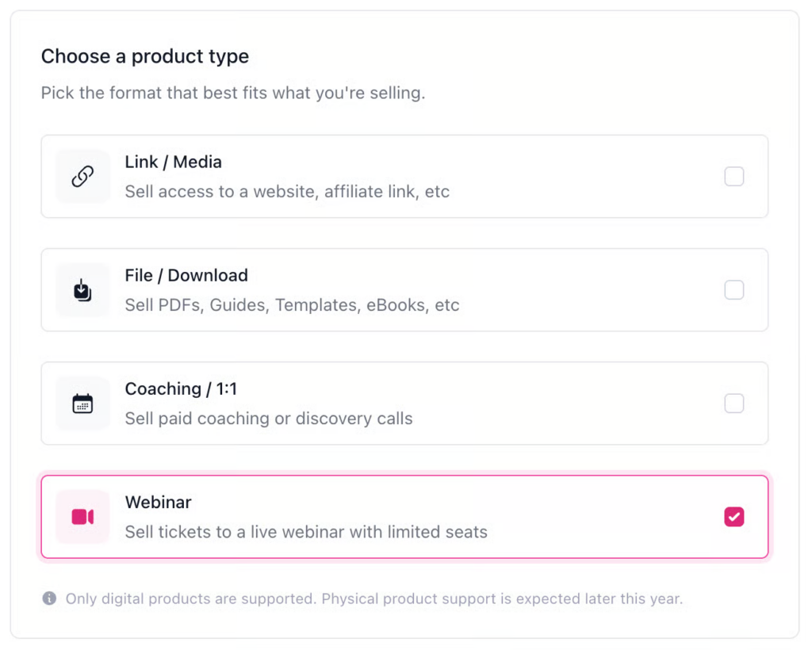
Task: Tick the File / Download checkbox
Action: 734,290
